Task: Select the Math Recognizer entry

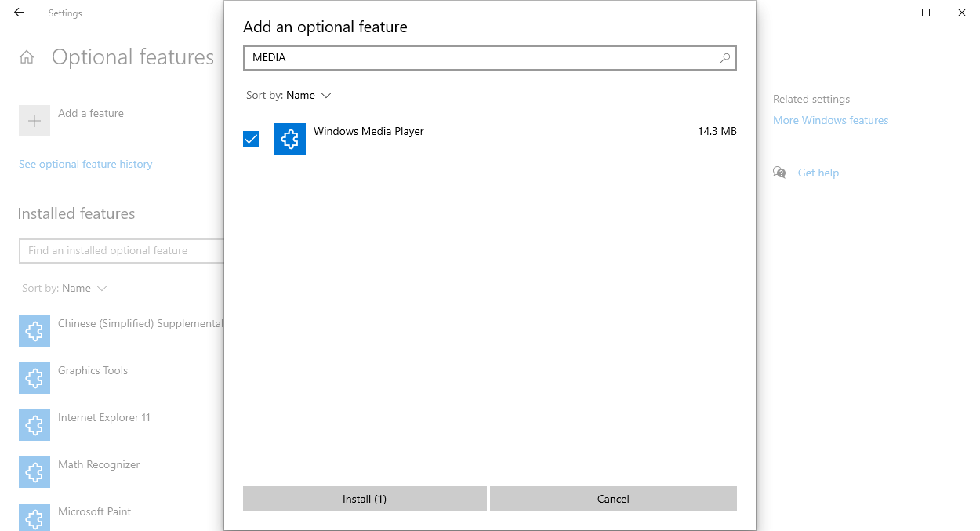Action: [x=99, y=465]
